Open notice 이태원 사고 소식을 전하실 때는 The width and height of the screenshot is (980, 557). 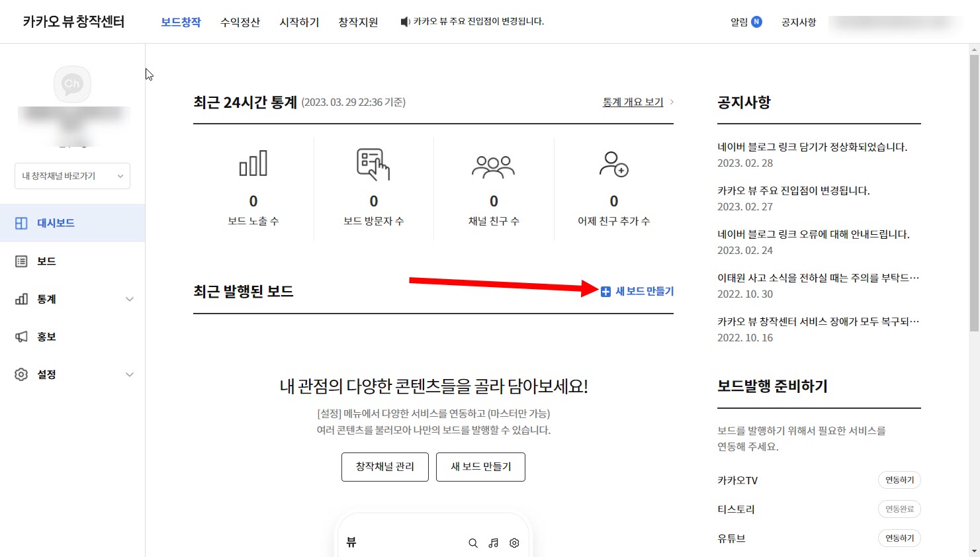[819, 278]
